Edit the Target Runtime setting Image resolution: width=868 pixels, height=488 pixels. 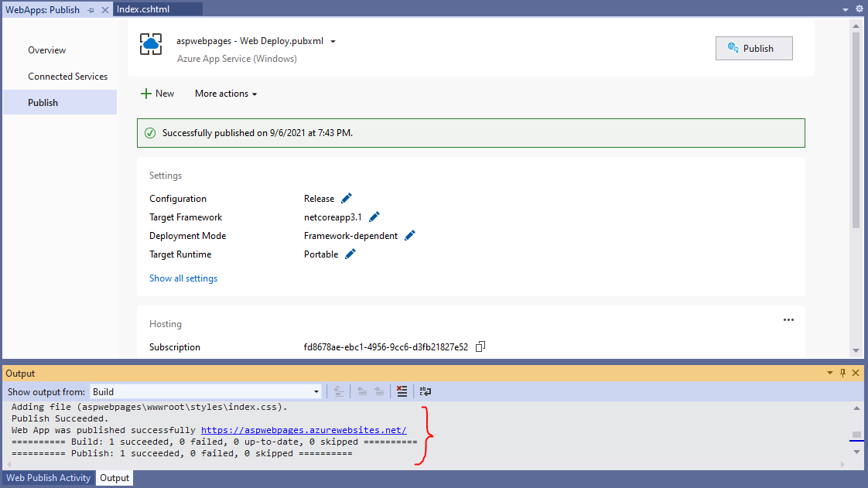pyautogui.click(x=350, y=254)
